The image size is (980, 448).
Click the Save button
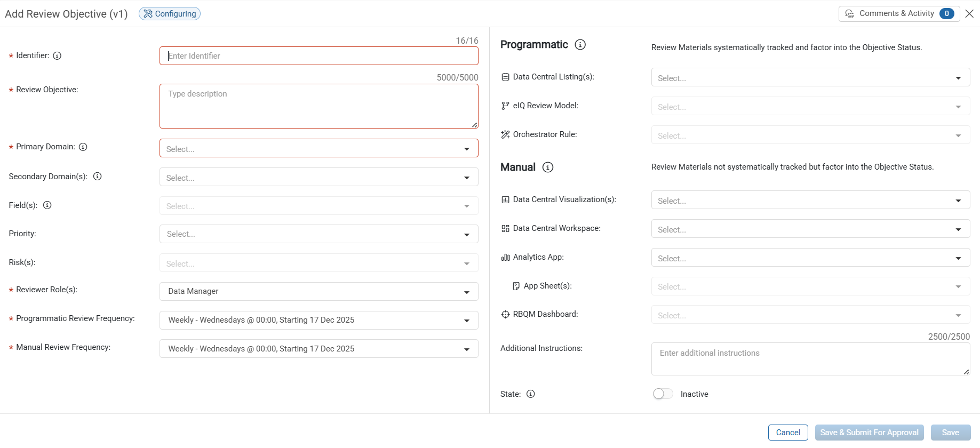(x=950, y=433)
